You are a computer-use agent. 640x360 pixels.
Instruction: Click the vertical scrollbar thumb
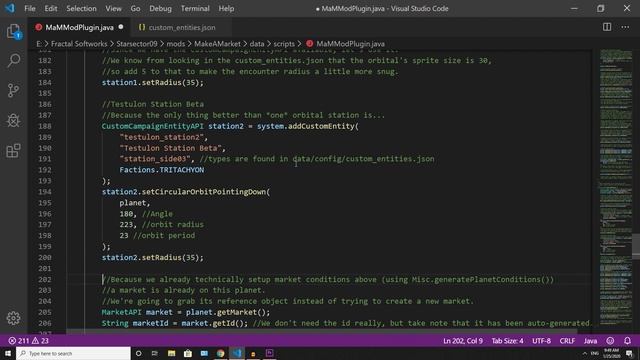[x=636, y=246]
